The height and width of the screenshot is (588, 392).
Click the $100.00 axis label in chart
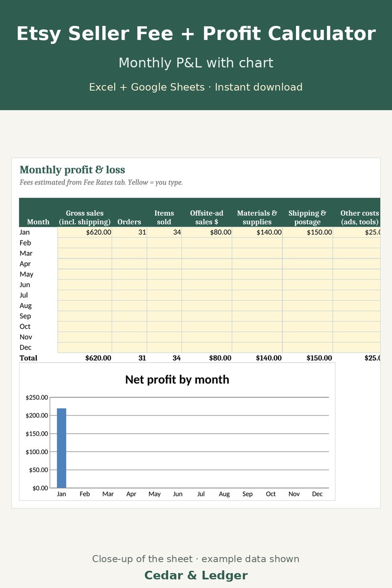[x=37, y=452]
